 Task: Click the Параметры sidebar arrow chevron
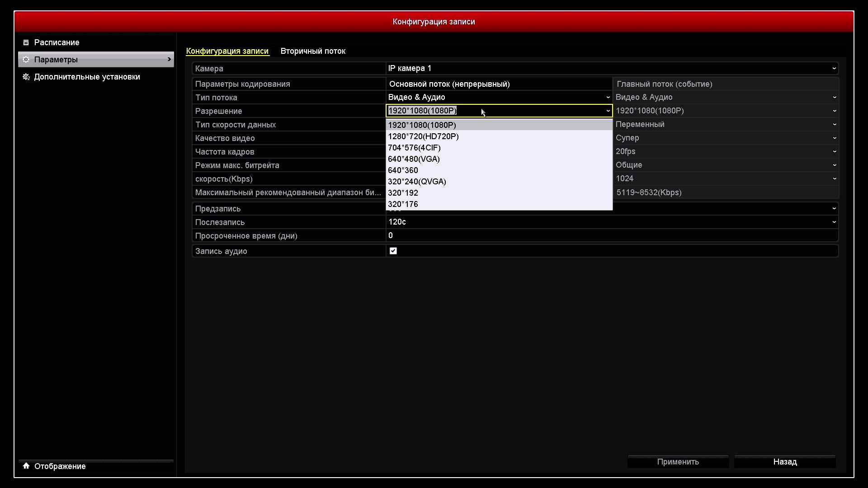(170, 59)
